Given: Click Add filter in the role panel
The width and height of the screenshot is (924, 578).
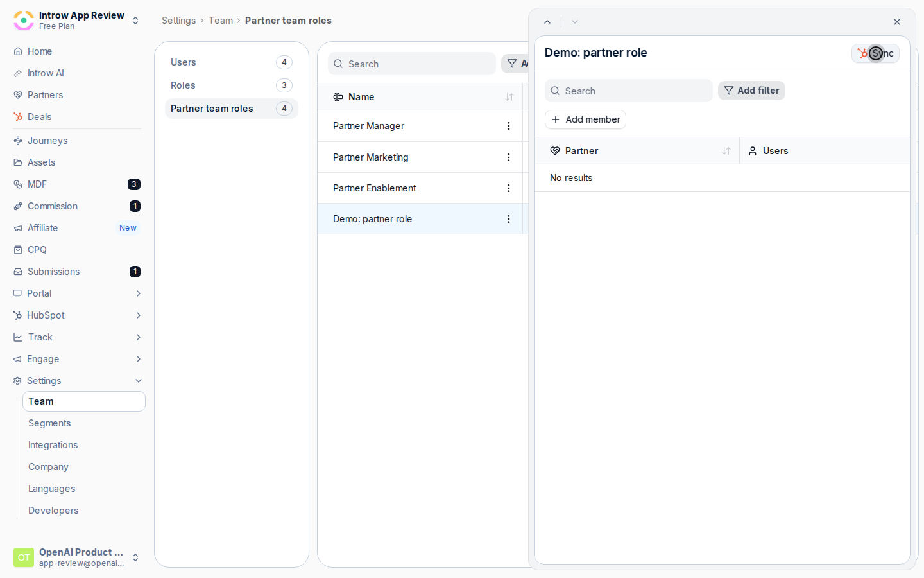Looking at the screenshot, I should tap(751, 91).
